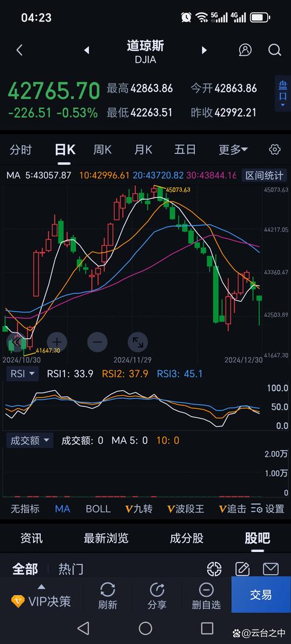Show 全部 posts

click(x=25, y=569)
